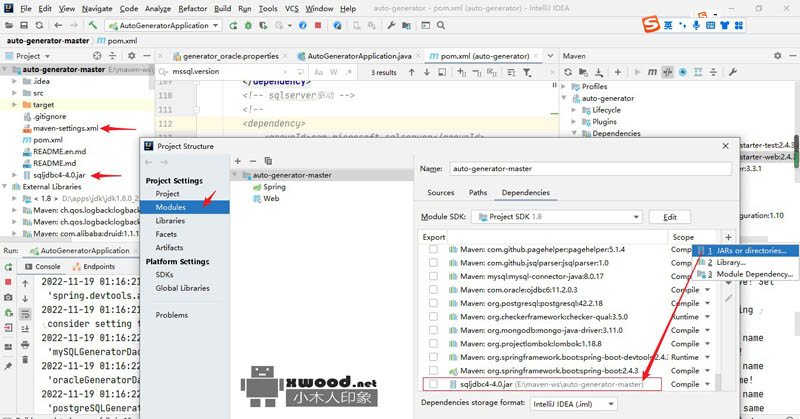The height and width of the screenshot is (419, 800).
Task: Click the Run AutoGeneratorApplication icon in main toolbar
Action: 233,25
